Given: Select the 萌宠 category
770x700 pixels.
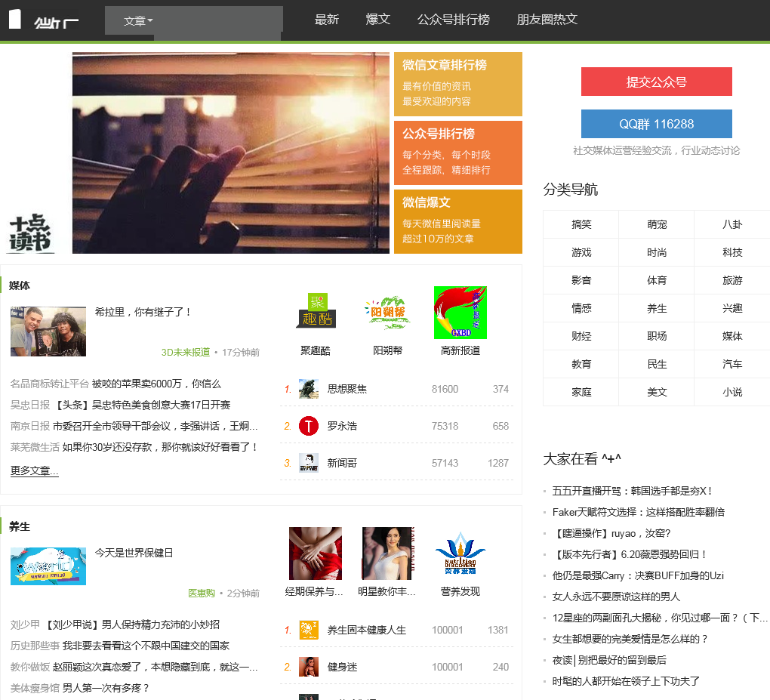Looking at the screenshot, I should point(657,224).
